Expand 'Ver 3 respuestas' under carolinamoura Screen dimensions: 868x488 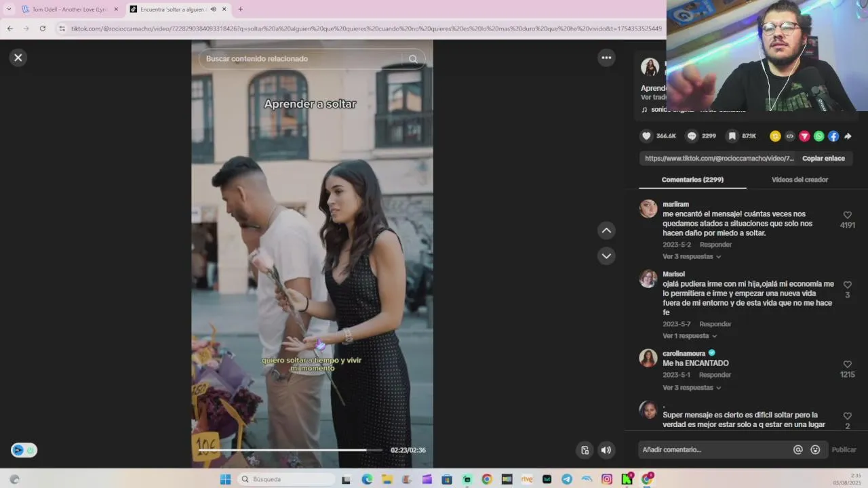click(692, 388)
